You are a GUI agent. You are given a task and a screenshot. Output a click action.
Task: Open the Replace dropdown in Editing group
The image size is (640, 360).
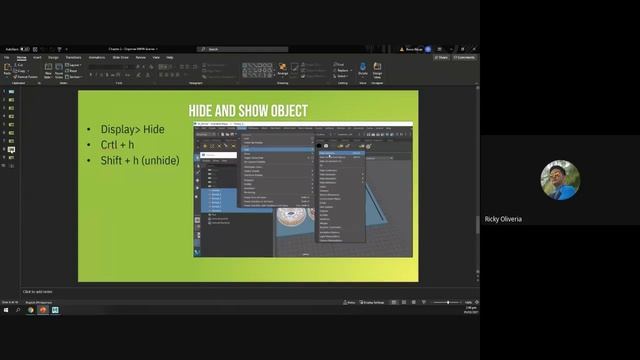tap(343, 70)
